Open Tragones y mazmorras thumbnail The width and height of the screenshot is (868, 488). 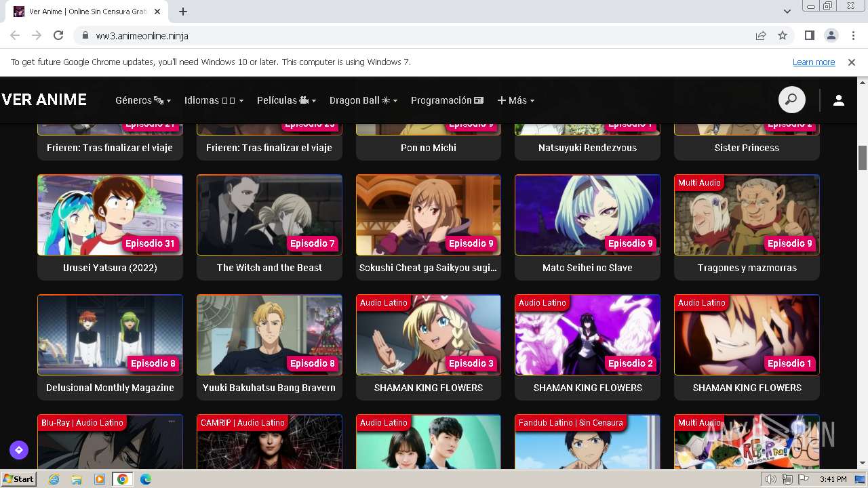747,215
